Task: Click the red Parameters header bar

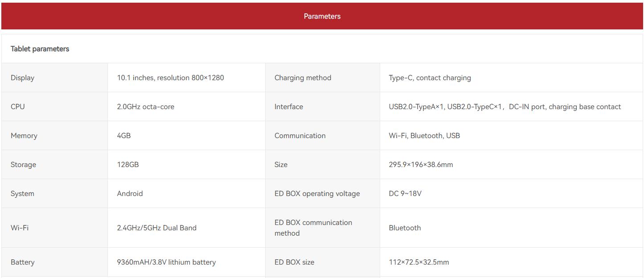Action: point(322,16)
